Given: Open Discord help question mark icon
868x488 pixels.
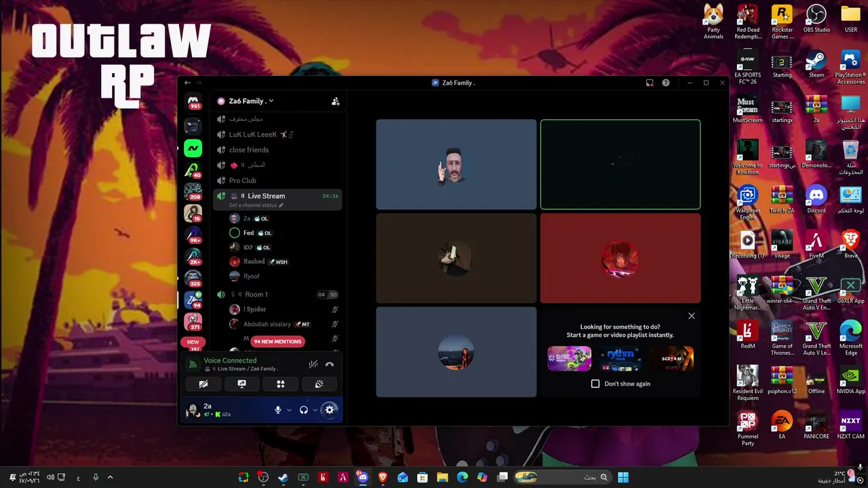Looking at the screenshot, I should click(666, 83).
